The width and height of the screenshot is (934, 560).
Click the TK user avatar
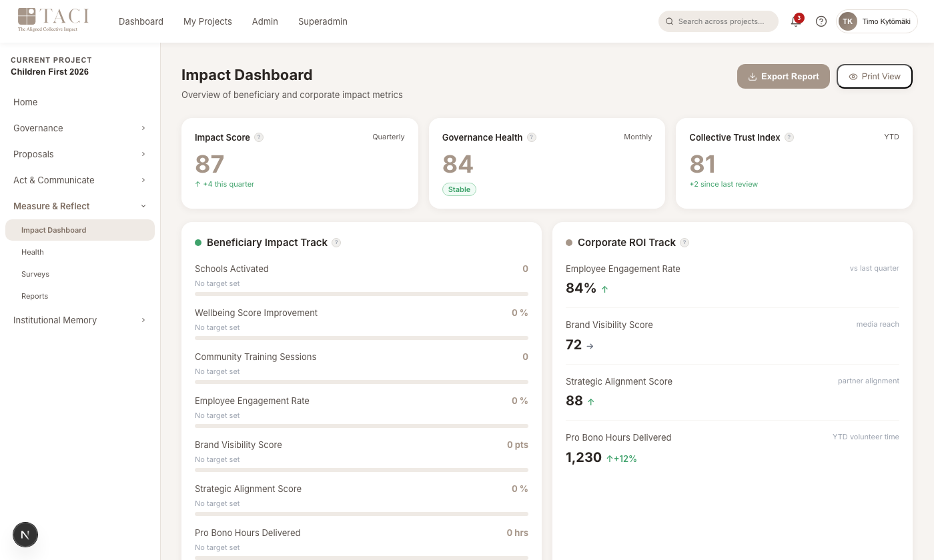tap(847, 21)
